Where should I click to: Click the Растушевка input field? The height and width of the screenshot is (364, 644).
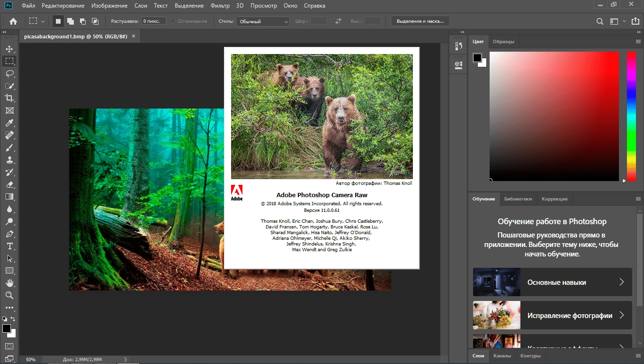click(154, 21)
